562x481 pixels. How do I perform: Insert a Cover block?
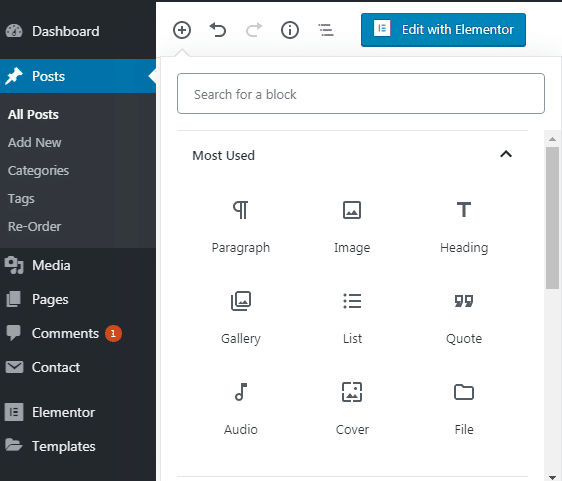click(352, 409)
